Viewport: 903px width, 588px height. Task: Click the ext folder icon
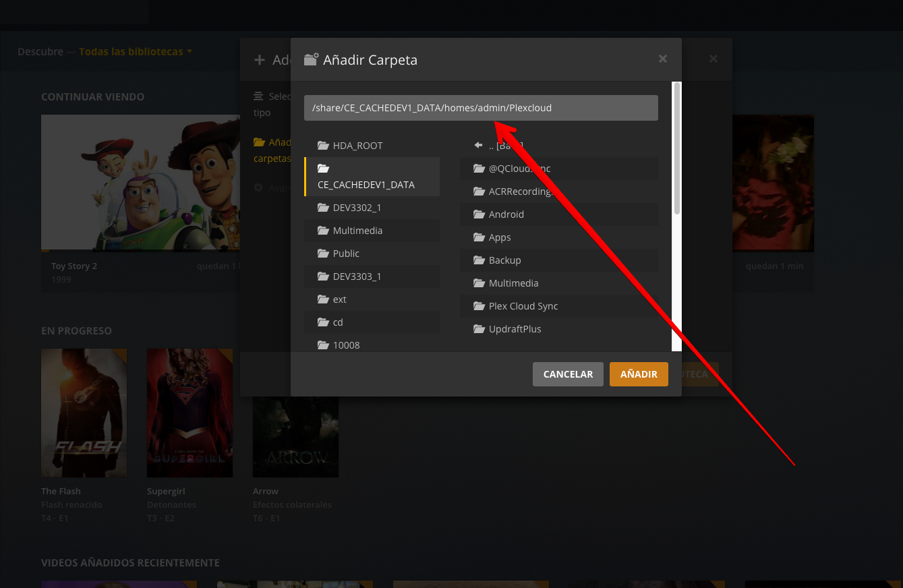tap(323, 299)
